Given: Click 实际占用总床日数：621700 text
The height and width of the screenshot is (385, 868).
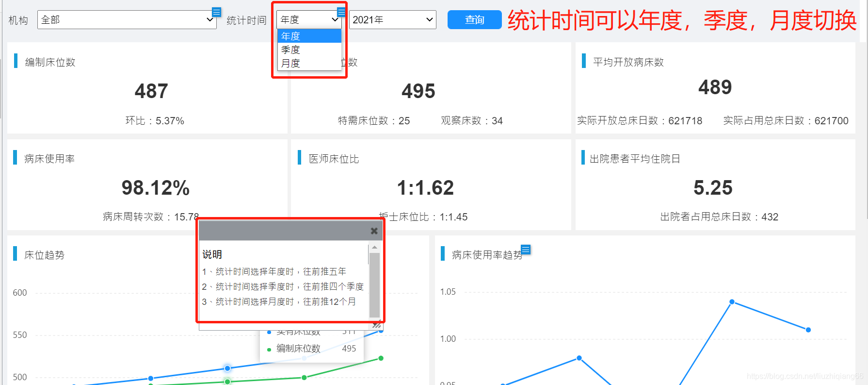Looking at the screenshot, I should click(x=786, y=121).
